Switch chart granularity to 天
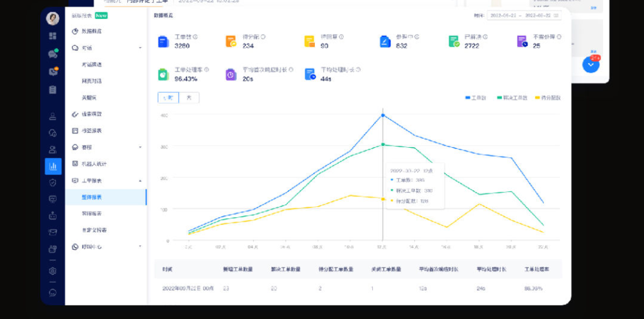644x319 pixels. click(189, 98)
